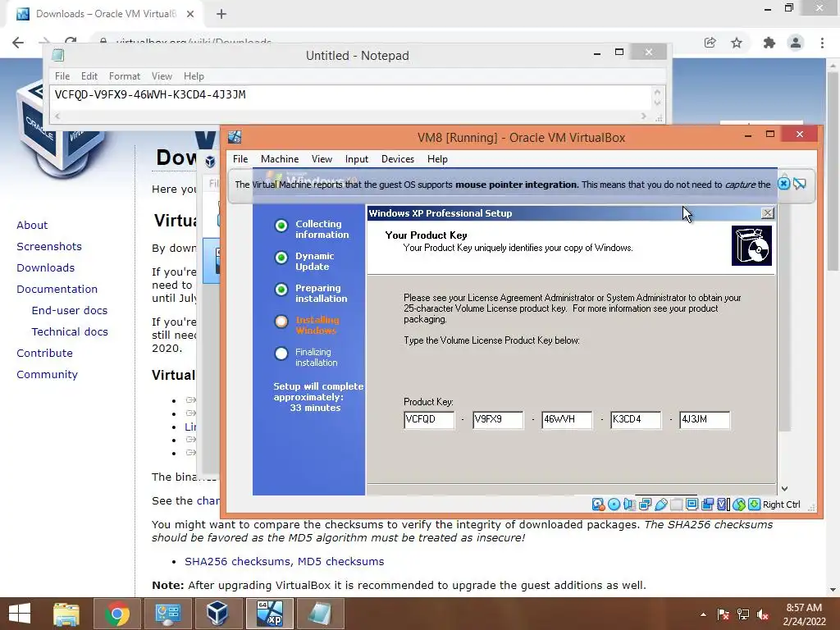Open Notepad Edit menu
Screen dimensions: 840x630
pos(89,76)
